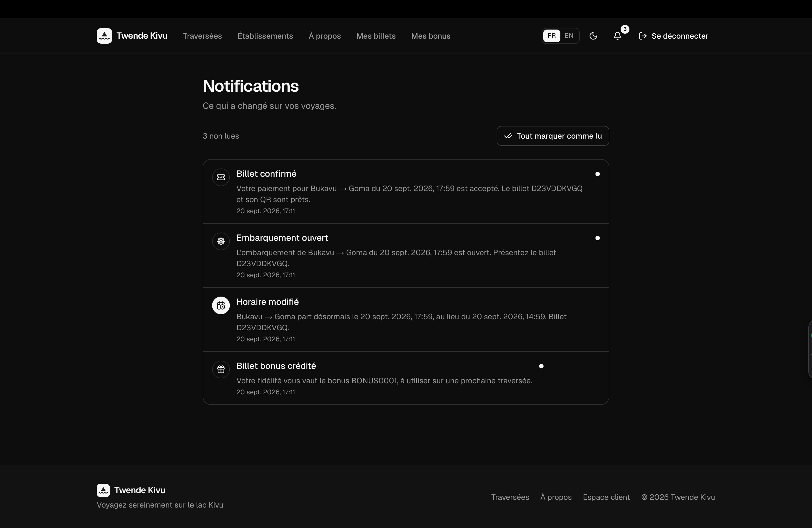Click the bonus message mentioning BONUS0001
Viewport: 812px width, 528px height.
click(384, 381)
